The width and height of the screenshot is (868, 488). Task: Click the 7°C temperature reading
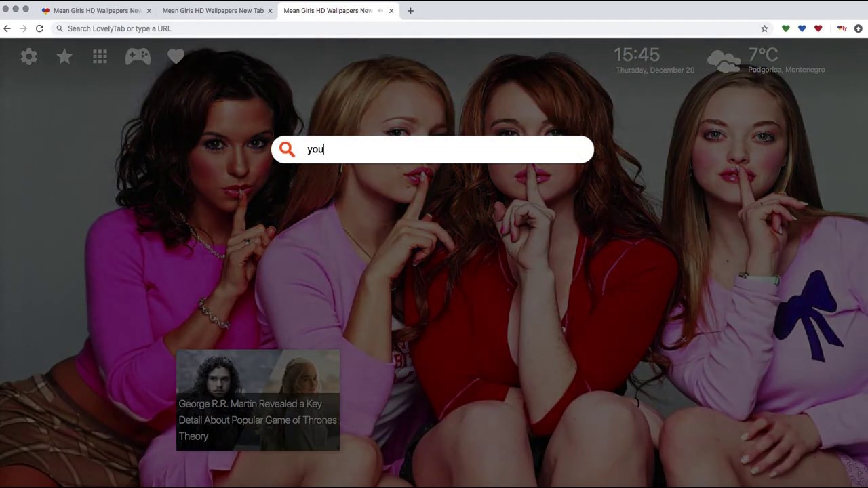click(x=763, y=54)
